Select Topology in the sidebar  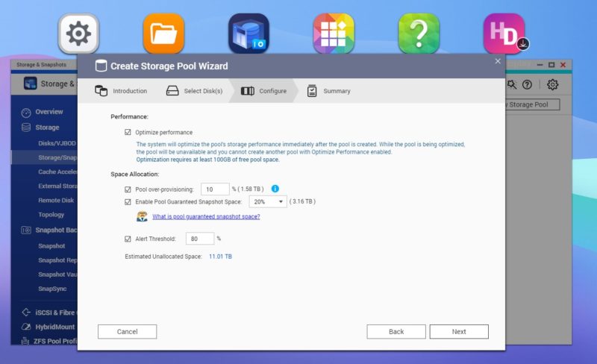pyautogui.click(x=51, y=214)
